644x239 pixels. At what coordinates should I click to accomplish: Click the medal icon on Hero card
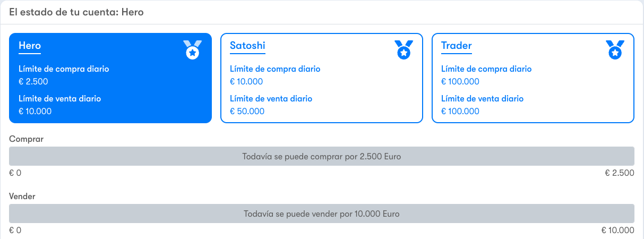click(x=193, y=49)
